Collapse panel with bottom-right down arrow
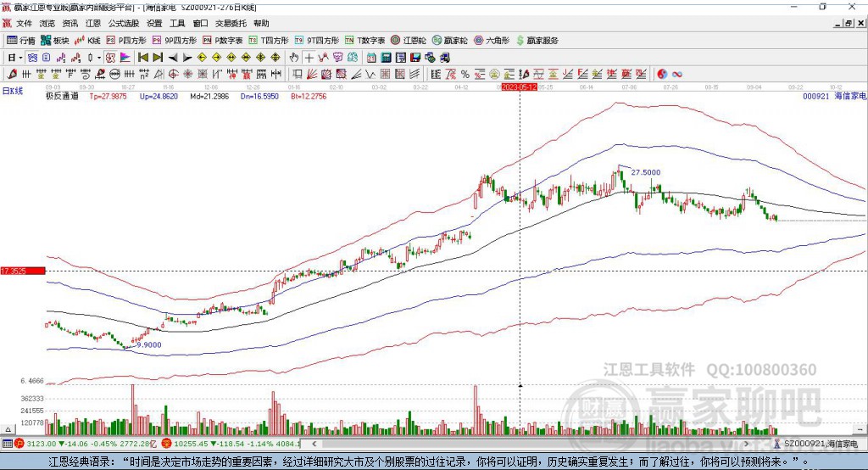The height and width of the screenshot is (470, 868). point(861,429)
